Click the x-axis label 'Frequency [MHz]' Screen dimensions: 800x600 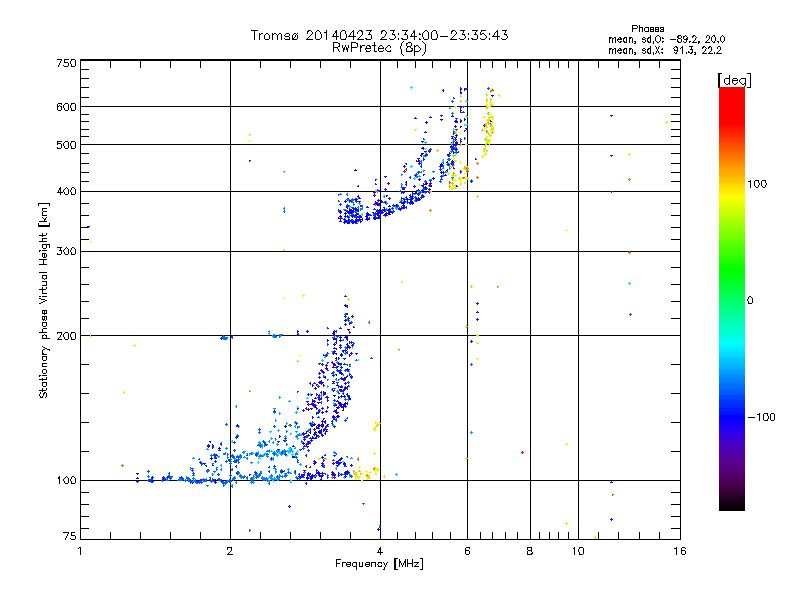click(x=379, y=564)
